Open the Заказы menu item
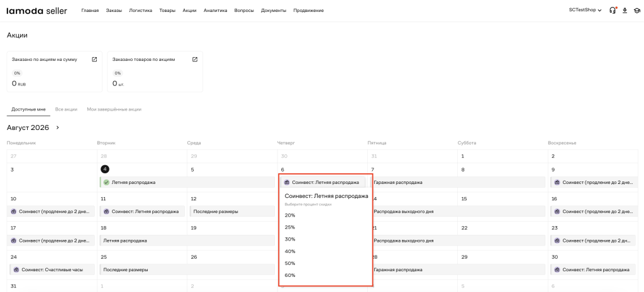The image size is (644, 292). coord(114,11)
